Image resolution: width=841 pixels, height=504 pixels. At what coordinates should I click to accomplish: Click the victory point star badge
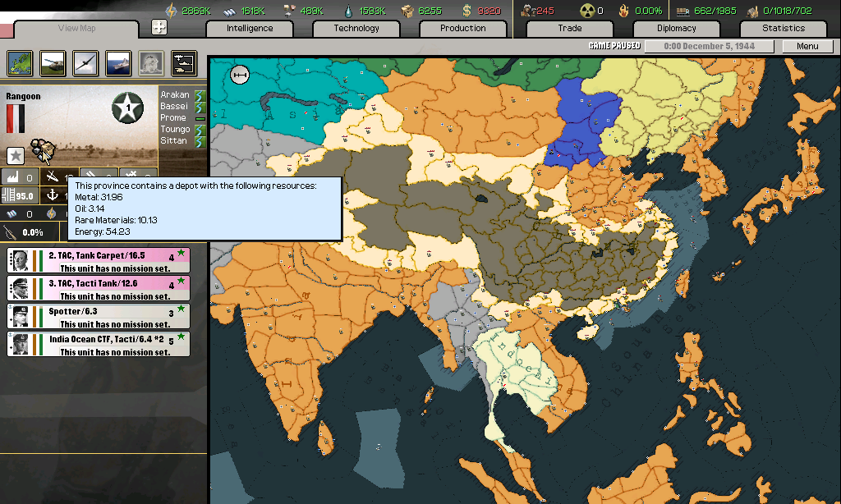pos(127,108)
